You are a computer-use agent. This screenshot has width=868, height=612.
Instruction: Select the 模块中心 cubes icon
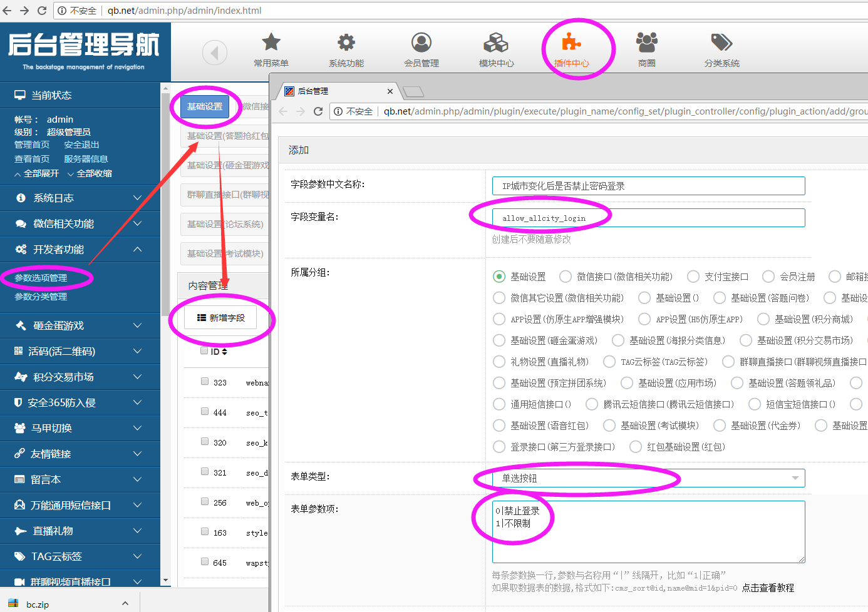[496, 43]
